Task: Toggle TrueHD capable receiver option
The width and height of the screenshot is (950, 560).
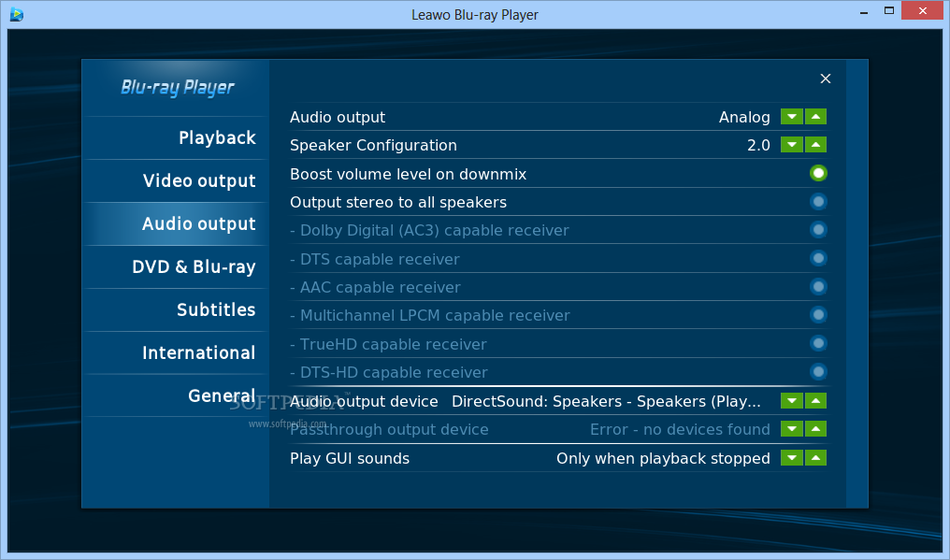Action: [x=818, y=344]
